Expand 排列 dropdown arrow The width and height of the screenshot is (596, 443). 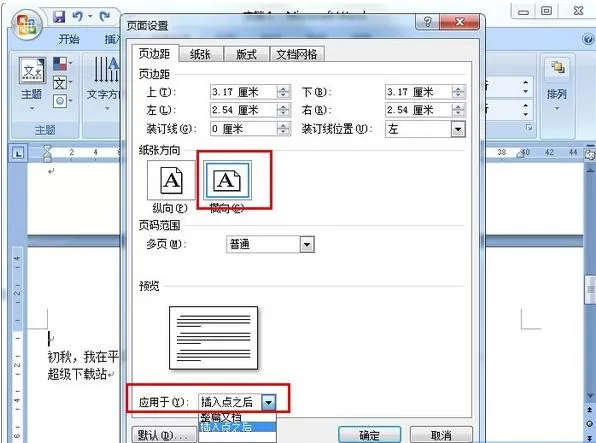point(557,108)
